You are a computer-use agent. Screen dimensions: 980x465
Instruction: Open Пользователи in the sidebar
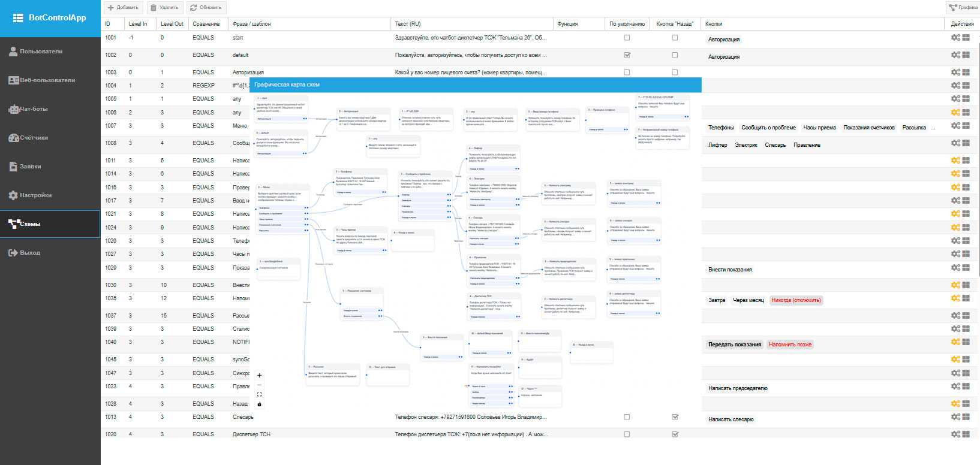50,52
